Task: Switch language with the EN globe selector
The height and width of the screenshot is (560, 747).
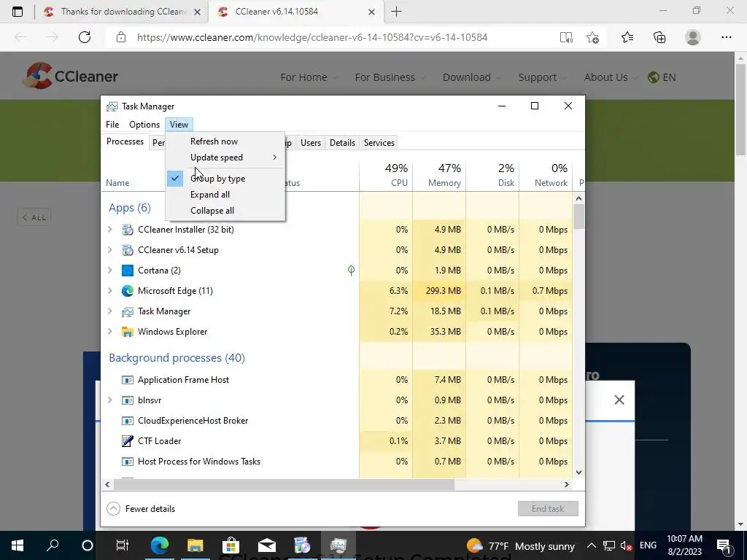Action: click(x=662, y=77)
